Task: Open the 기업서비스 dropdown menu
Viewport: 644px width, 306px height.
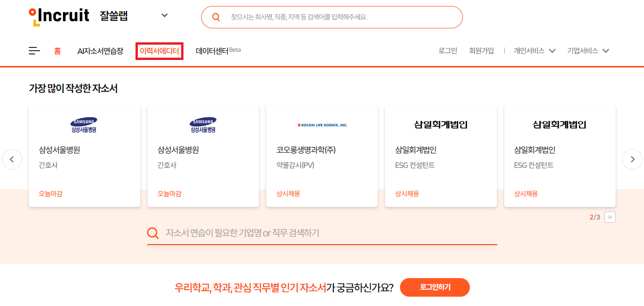Action: pyautogui.click(x=587, y=50)
